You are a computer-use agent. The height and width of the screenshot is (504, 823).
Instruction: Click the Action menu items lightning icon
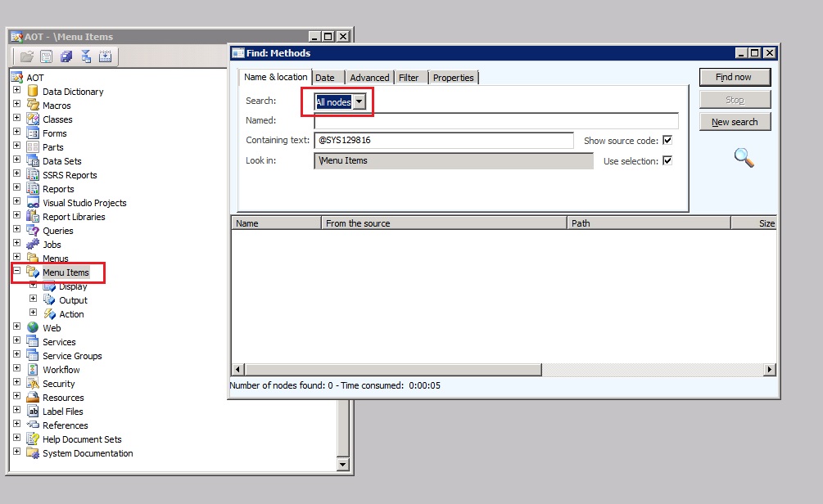(49, 314)
